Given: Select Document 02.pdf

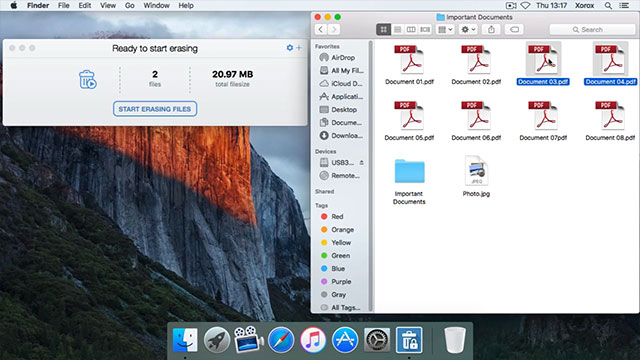Looking at the screenshot, I should pos(476,64).
